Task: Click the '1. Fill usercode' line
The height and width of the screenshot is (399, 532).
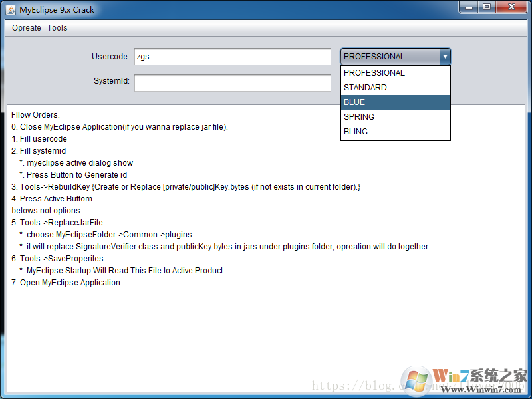Action: 39,139
